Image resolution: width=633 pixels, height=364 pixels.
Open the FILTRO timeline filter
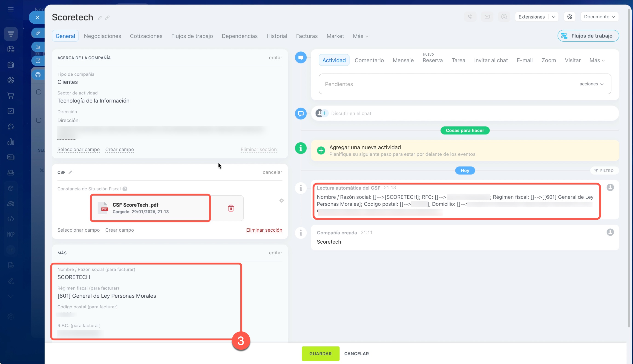pyautogui.click(x=604, y=171)
